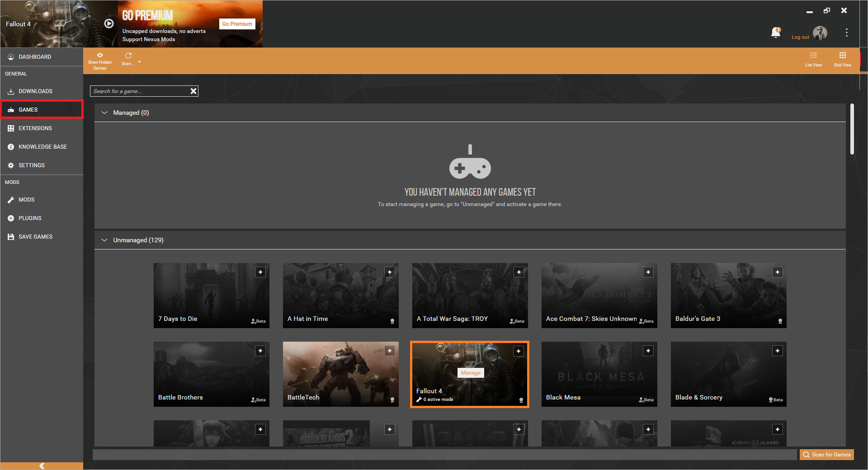Click the Log out link

pyautogui.click(x=800, y=37)
